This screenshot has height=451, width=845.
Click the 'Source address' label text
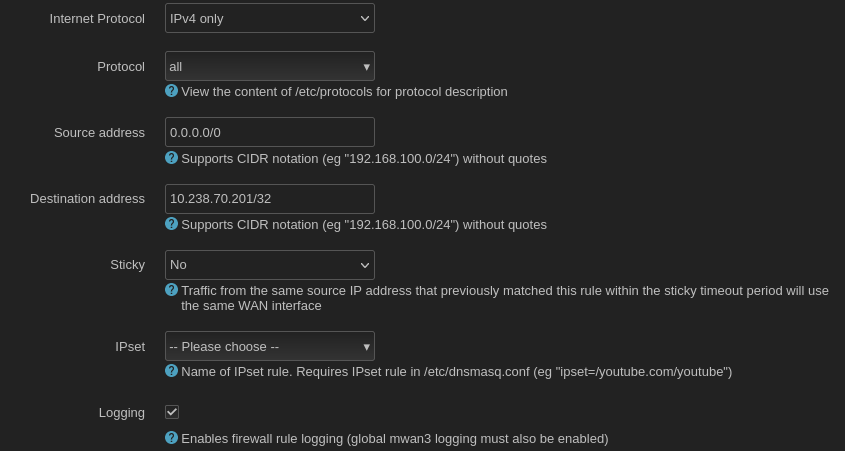click(x=99, y=132)
